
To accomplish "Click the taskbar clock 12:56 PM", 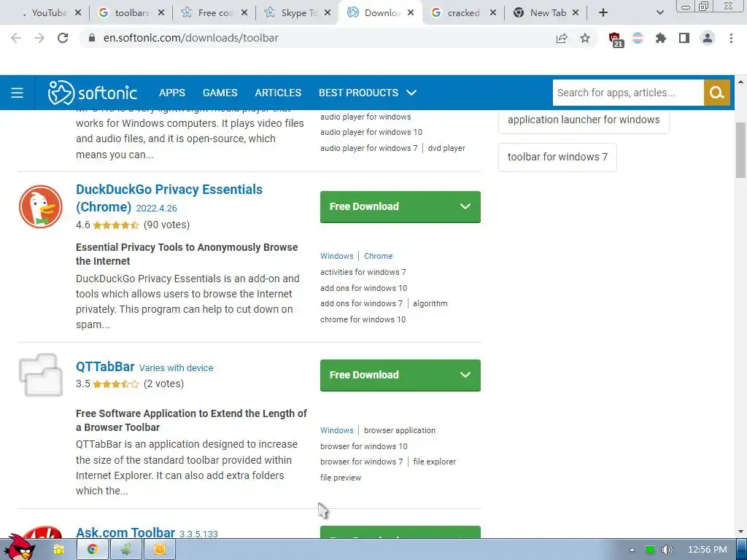I will [x=708, y=550].
